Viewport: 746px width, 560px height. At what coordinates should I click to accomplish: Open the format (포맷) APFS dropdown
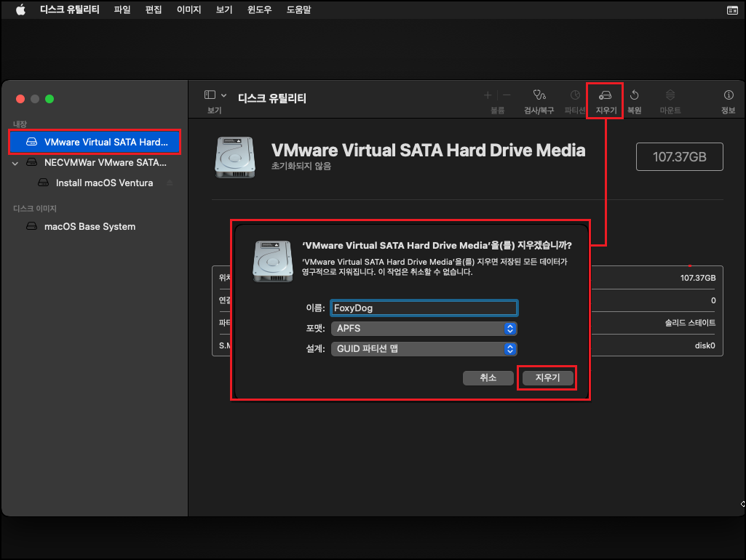(424, 328)
